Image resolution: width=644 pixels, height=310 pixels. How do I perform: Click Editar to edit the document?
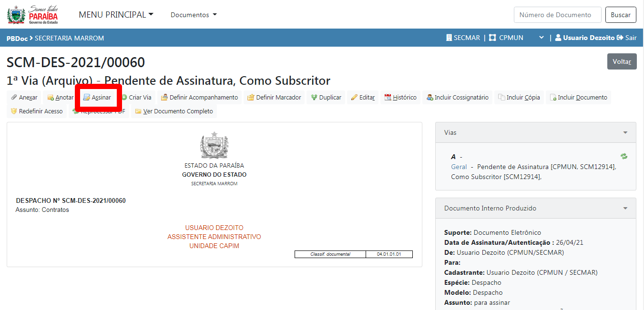point(363,98)
